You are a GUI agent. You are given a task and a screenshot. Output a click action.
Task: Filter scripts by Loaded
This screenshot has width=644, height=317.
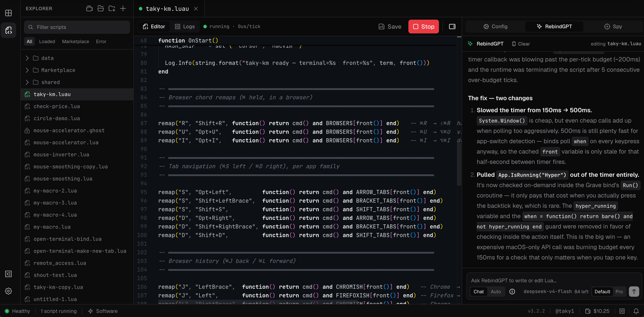coord(47,42)
